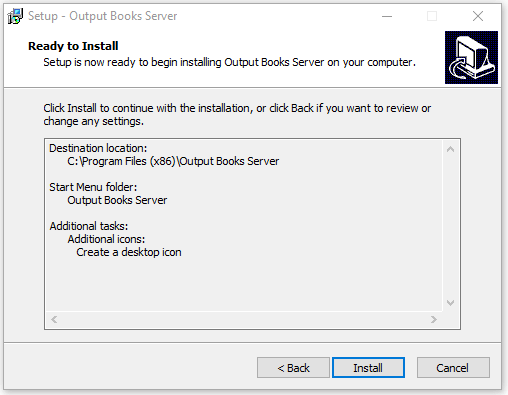
Task: Click the vertical scrollbar track in summary box
Action: [450, 226]
